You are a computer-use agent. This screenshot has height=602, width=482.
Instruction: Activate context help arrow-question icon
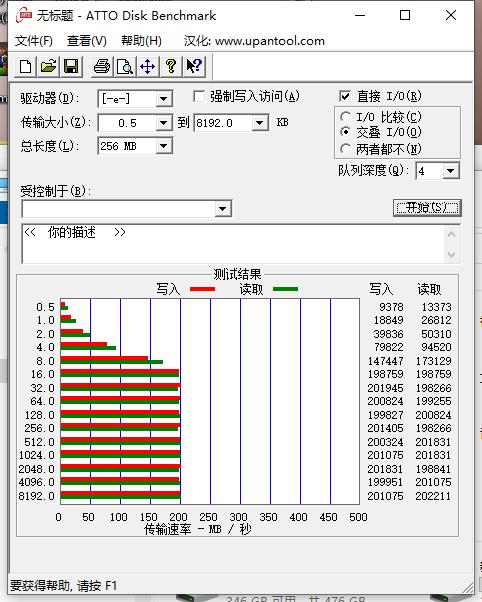tap(194, 66)
